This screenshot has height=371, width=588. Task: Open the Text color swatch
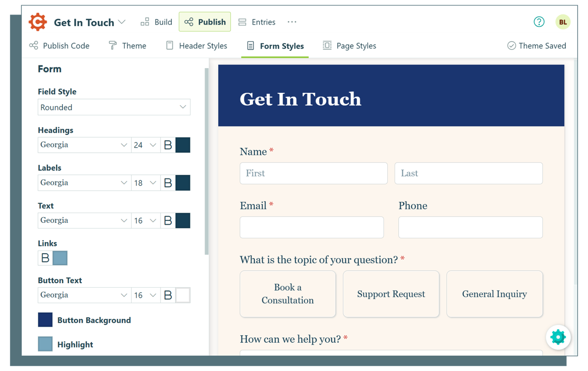pos(183,221)
